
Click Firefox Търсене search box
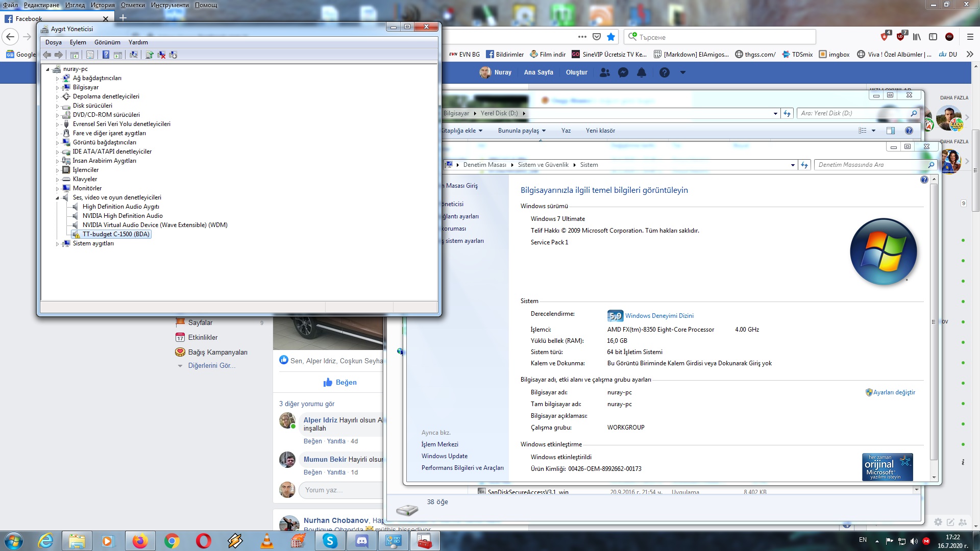[x=720, y=37]
